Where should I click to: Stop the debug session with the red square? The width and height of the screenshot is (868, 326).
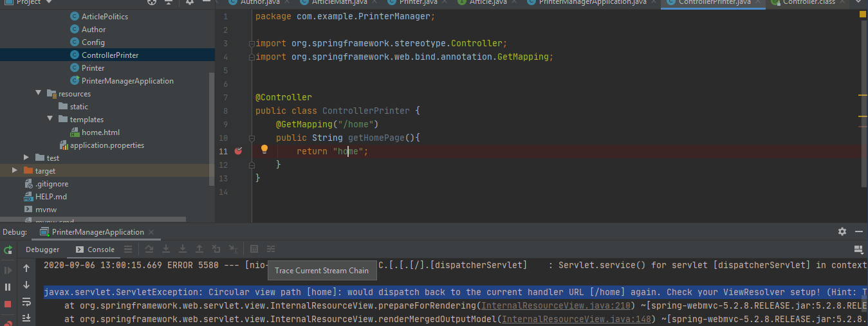click(8, 303)
